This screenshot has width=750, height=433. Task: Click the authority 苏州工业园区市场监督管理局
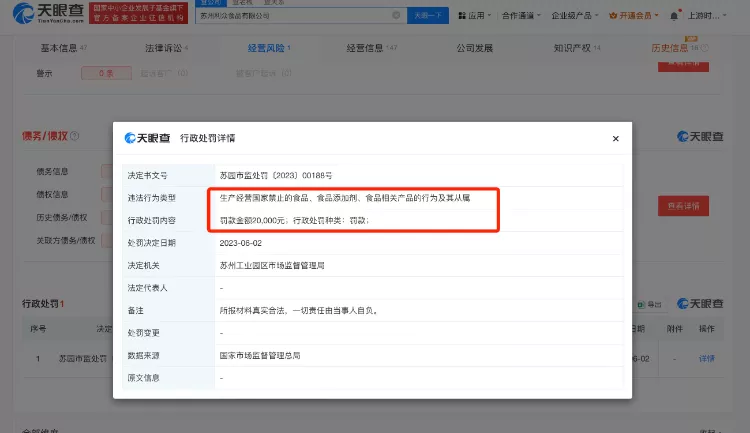tap(272, 266)
